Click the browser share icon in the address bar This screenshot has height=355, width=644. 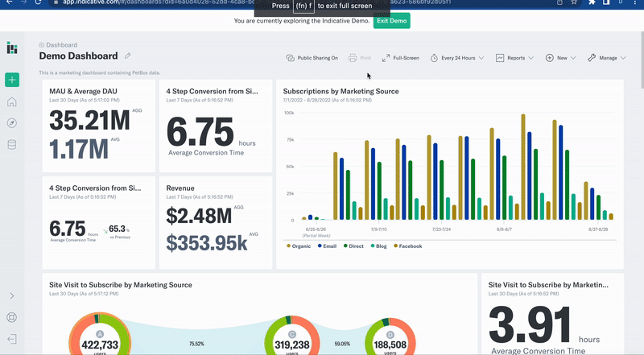point(559,2)
